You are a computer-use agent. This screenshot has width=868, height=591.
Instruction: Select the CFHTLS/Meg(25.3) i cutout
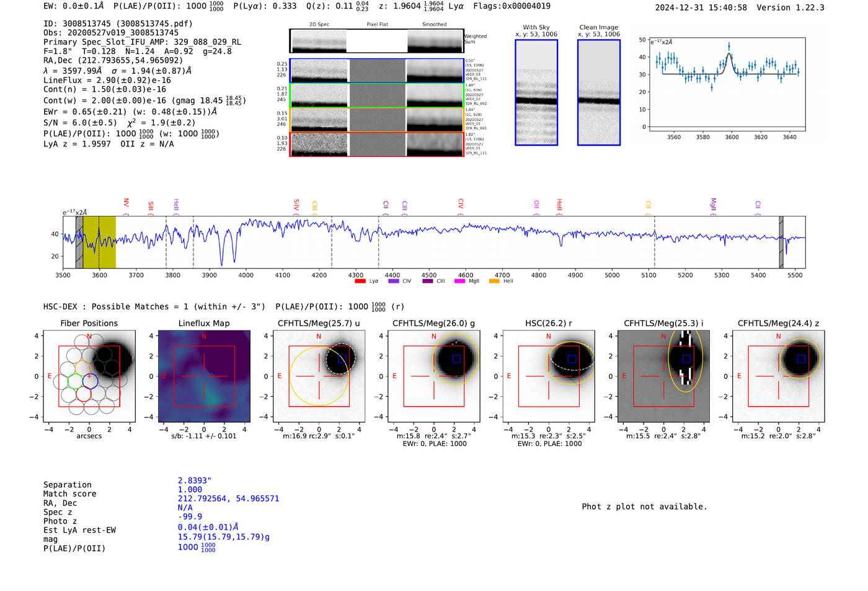(x=663, y=376)
